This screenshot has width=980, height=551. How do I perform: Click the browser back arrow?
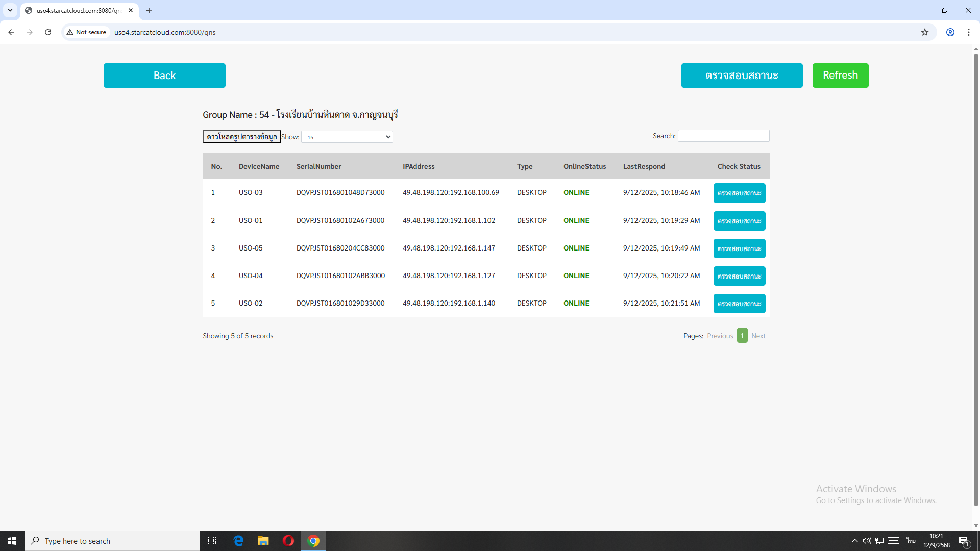tap(11, 32)
